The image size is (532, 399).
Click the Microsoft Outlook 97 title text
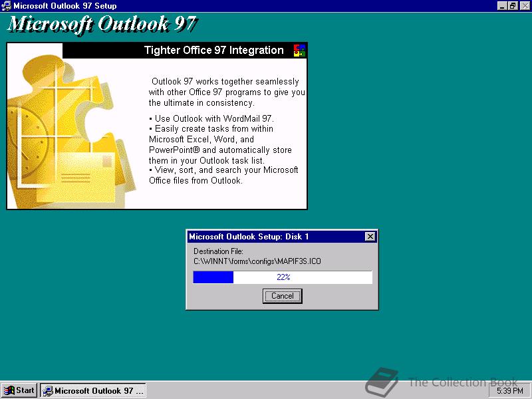pyautogui.click(x=102, y=25)
